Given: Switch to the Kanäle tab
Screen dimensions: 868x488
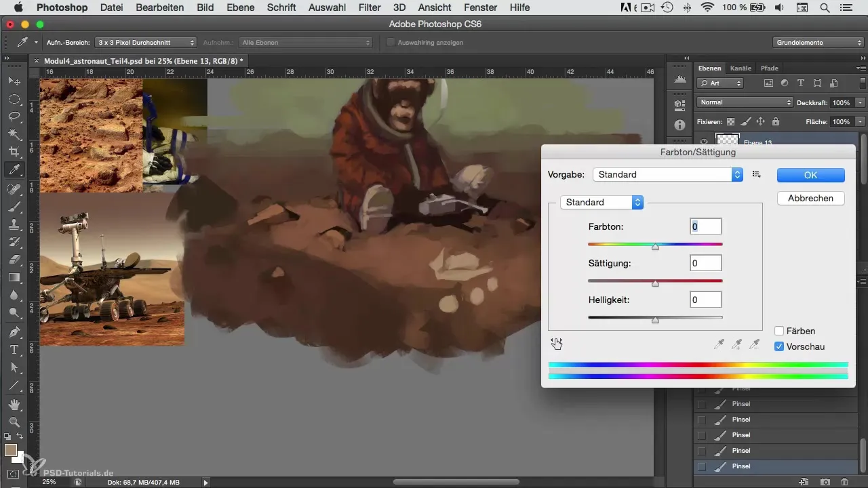Looking at the screenshot, I should (x=740, y=68).
